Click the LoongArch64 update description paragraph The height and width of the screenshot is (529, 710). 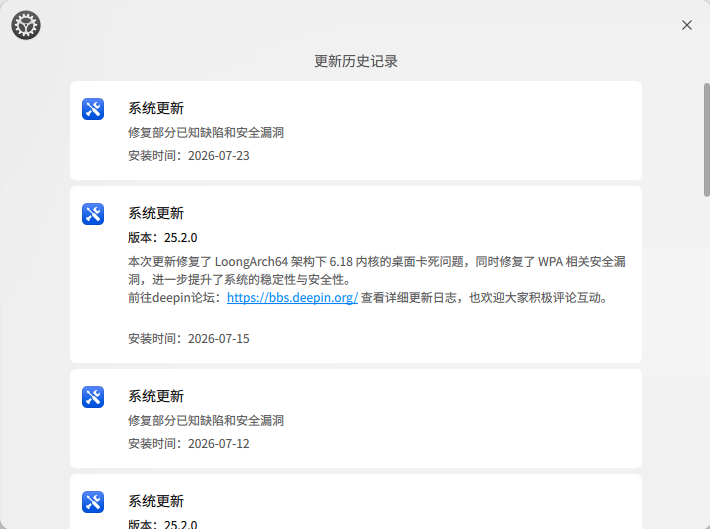click(377, 270)
